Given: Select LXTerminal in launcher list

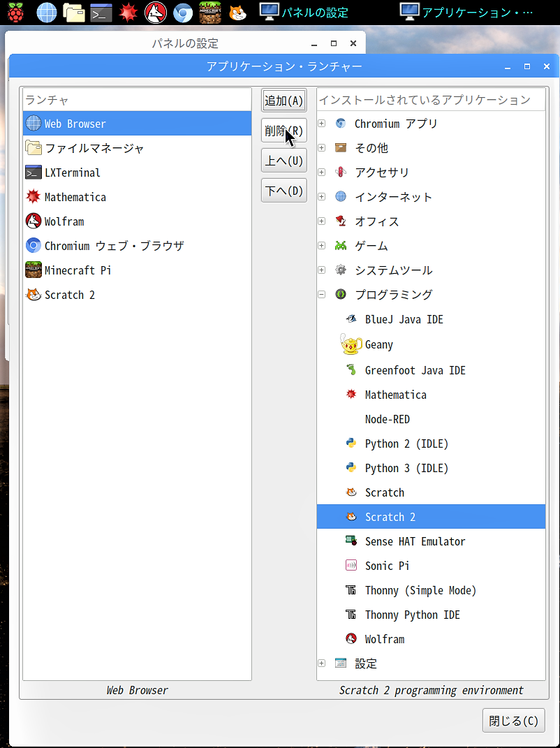Looking at the screenshot, I should point(138,173).
